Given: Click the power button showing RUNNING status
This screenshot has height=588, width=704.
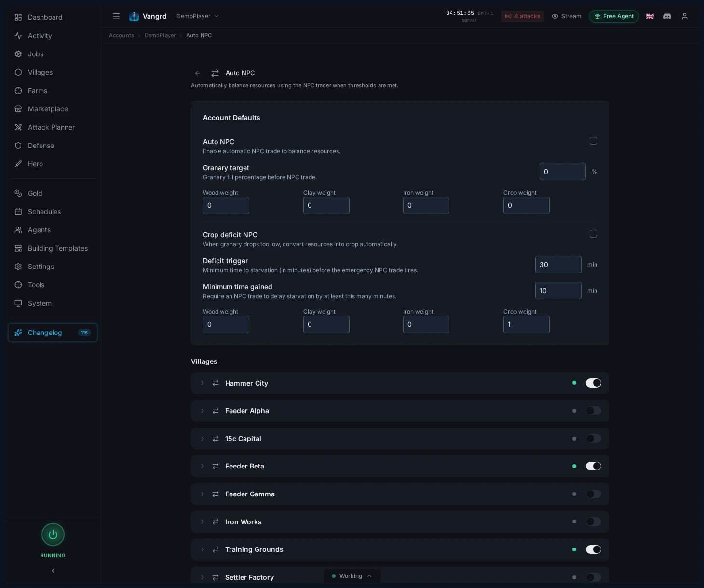Looking at the screenshot, I should click(x=53, y=535).
